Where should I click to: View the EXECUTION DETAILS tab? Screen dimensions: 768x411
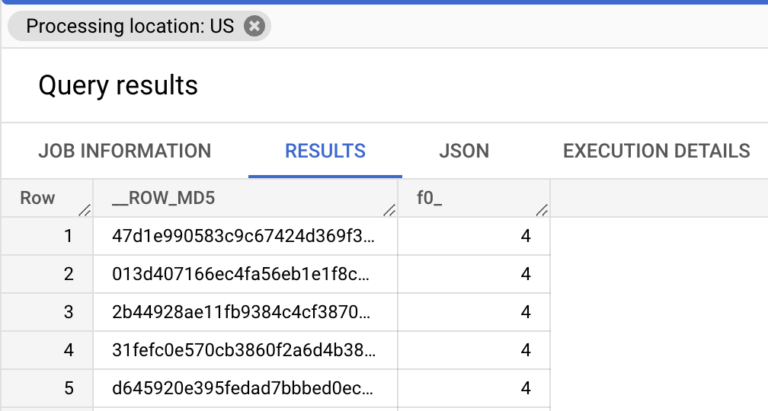(x=656, y=151)
